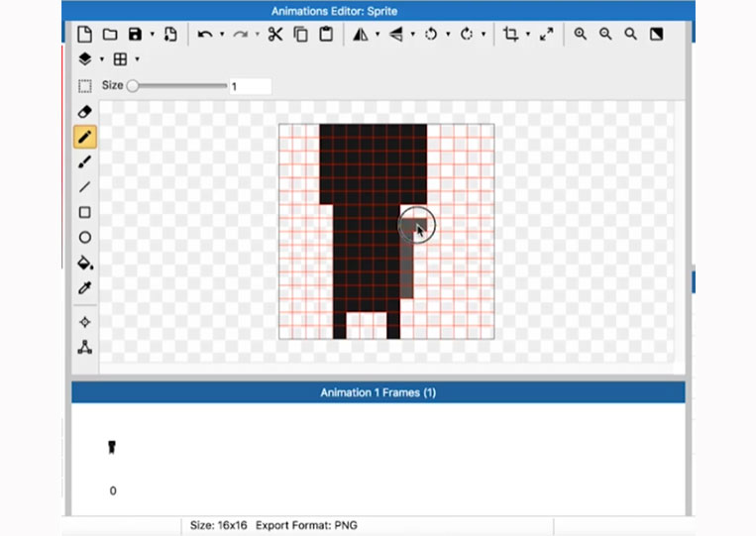Cut the selection with the scissors icon
This screenshot has width=756, height=536.
[275, 35]
